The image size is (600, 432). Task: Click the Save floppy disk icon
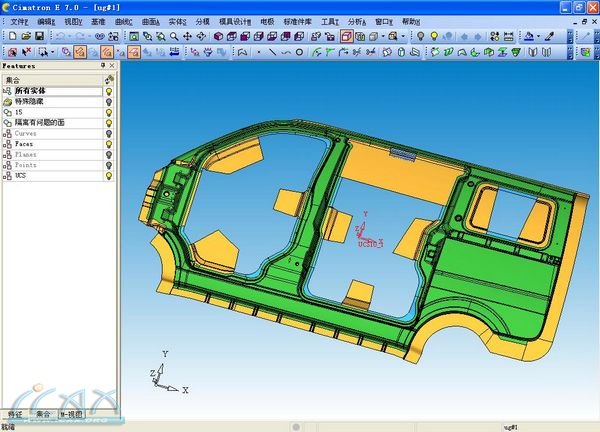tap(39, 36)
